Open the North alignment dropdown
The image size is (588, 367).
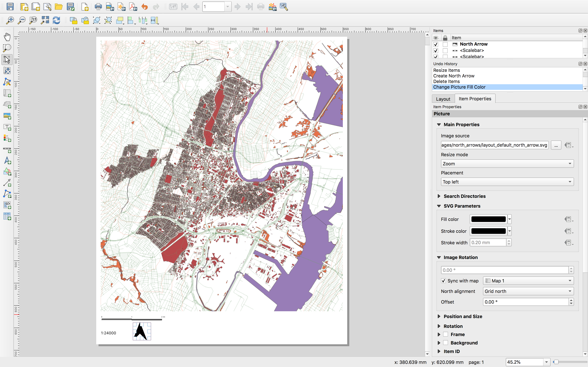coord(528,291)
